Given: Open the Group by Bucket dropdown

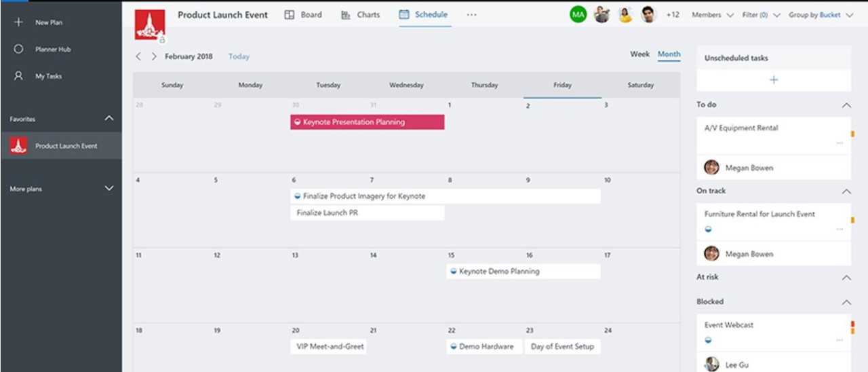Looking at the screenshot, I should pyautogui.click(x=821, y=15).
